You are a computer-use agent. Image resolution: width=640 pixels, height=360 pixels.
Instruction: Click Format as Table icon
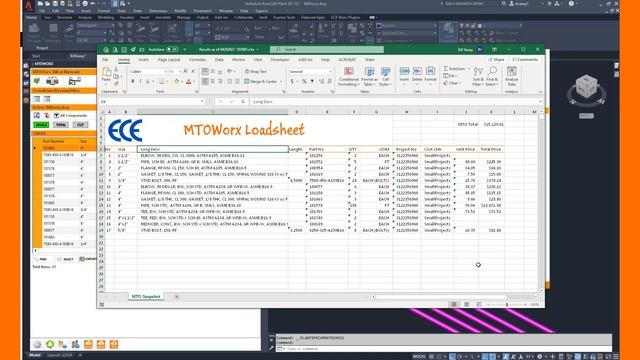369,77
